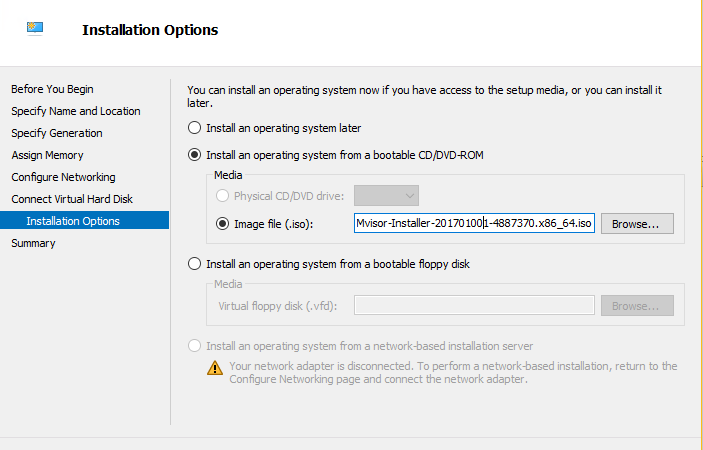Choose install from bootable CD/DVD-ROM option
Viewport: 703px width, 450px height.
pos(194,155)
